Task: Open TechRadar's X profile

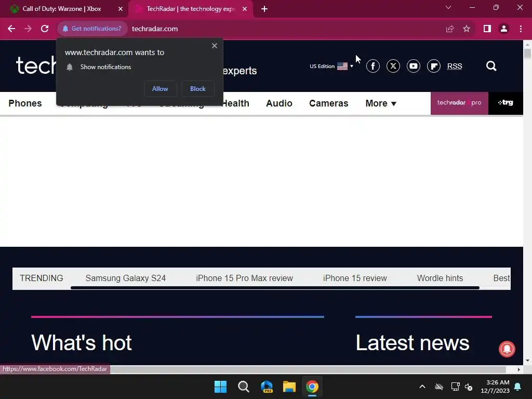Action: coord(393,66)
